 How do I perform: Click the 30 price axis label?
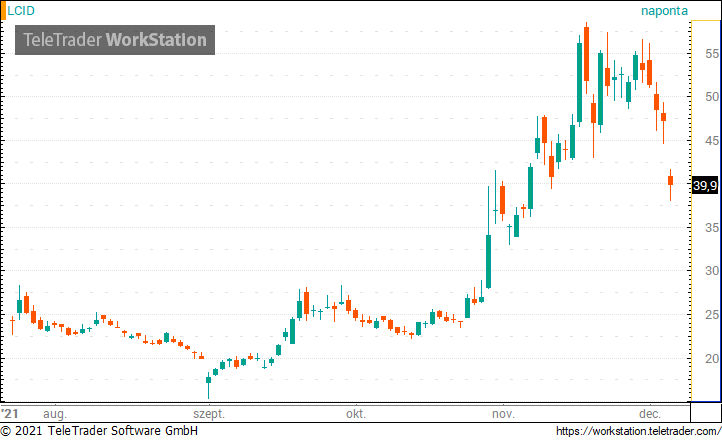tap(712, 271)
